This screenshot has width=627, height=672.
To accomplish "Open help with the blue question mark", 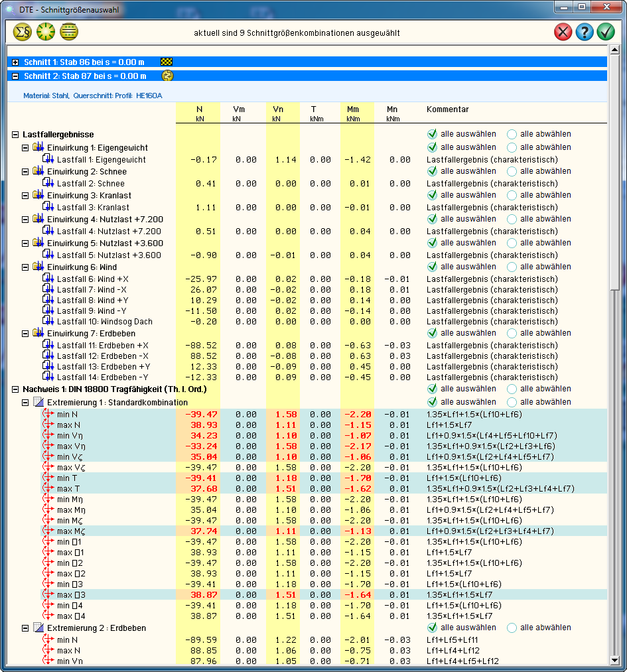I will coord(584,32).
